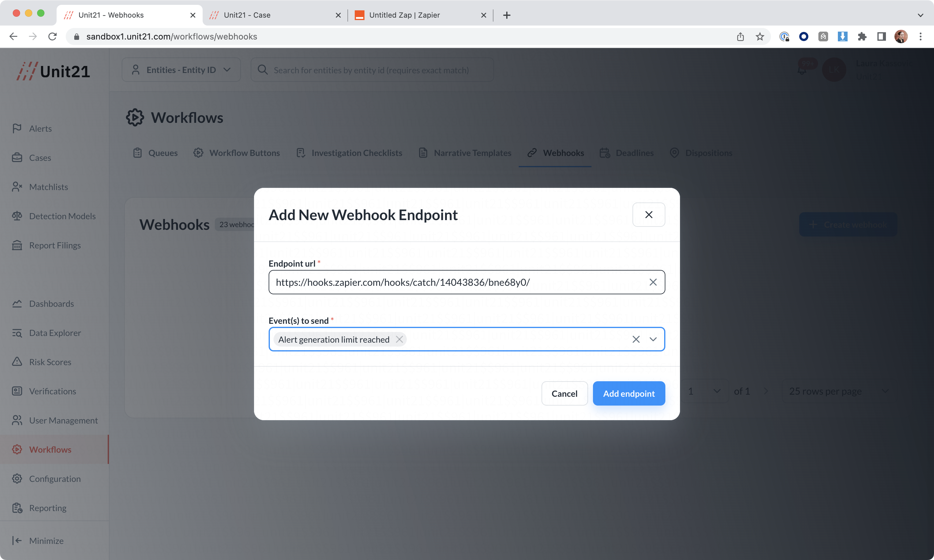Open the Chrome extensions puzzle icon

pyautogui.click(x=862, y=36)
